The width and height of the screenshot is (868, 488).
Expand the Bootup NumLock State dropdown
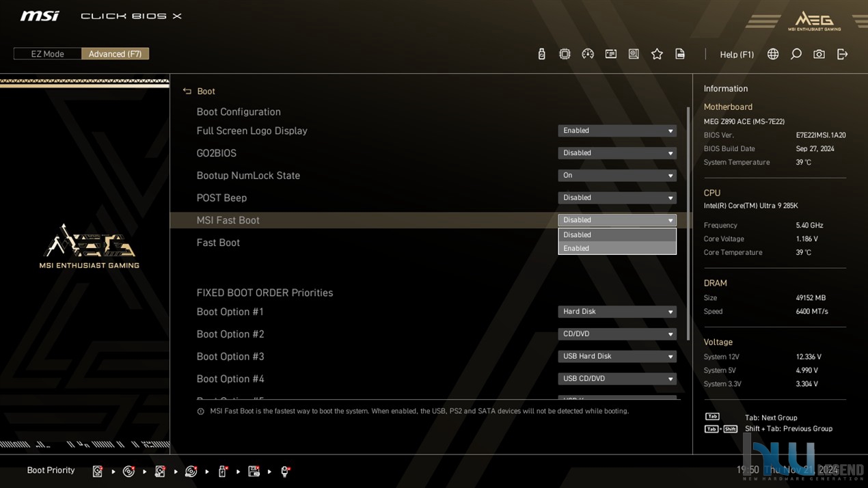coord(617,176)
